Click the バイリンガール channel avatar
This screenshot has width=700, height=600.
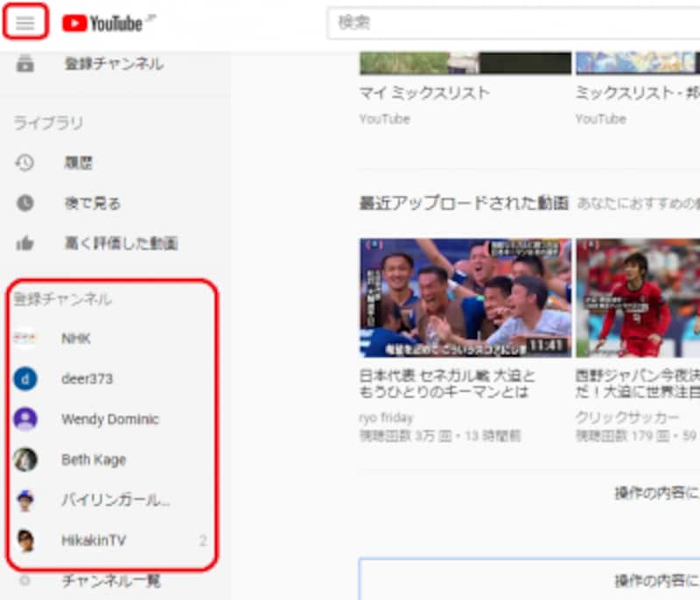[25, 499]
